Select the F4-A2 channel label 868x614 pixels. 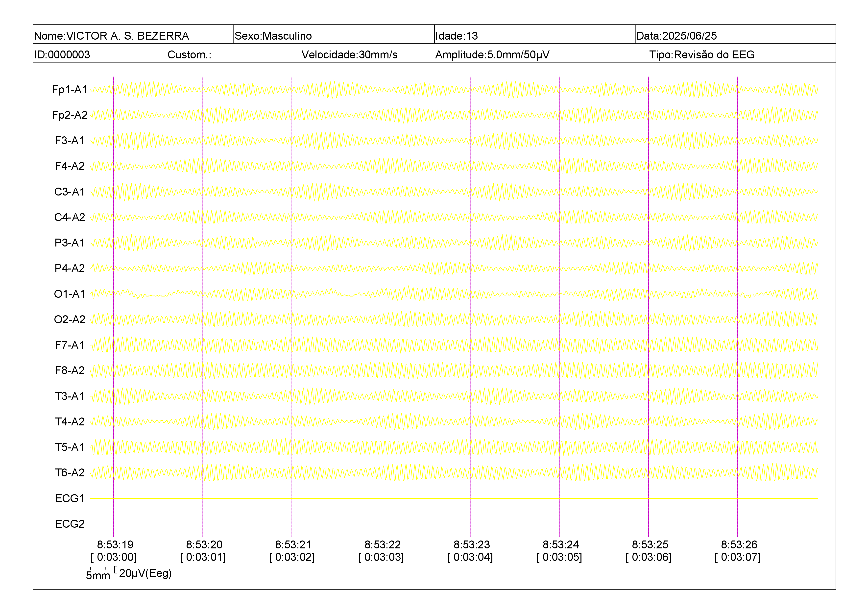[x=70, y=166]
